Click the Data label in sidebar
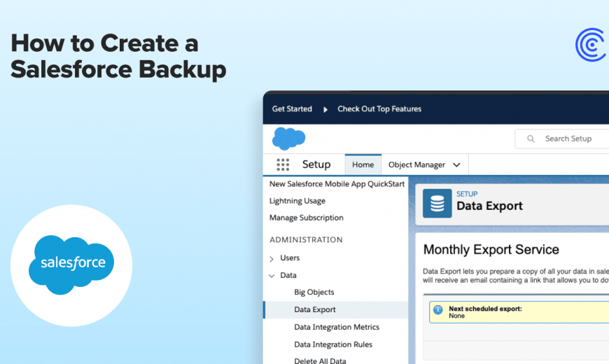 pyautogui.click(x=288, y=275)
